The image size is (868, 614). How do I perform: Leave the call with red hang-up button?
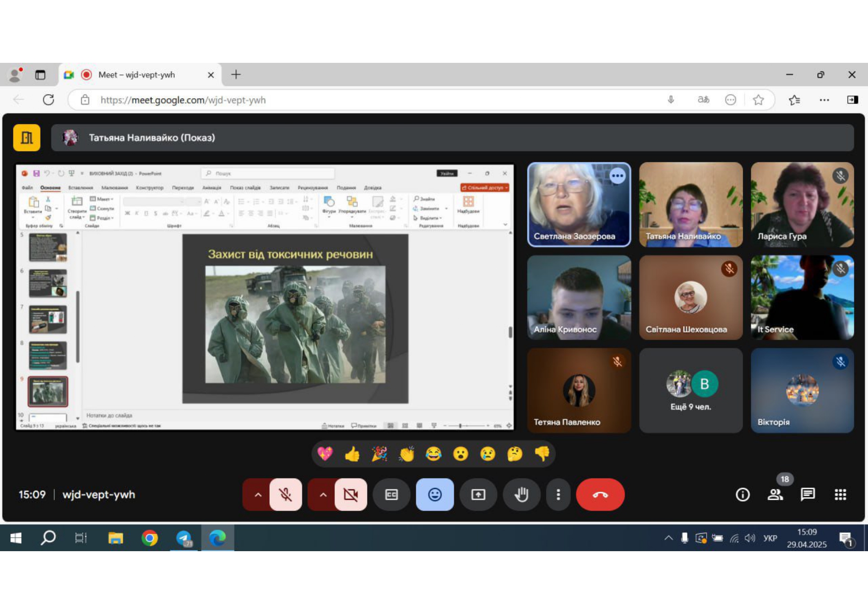(x=600, y=494)
